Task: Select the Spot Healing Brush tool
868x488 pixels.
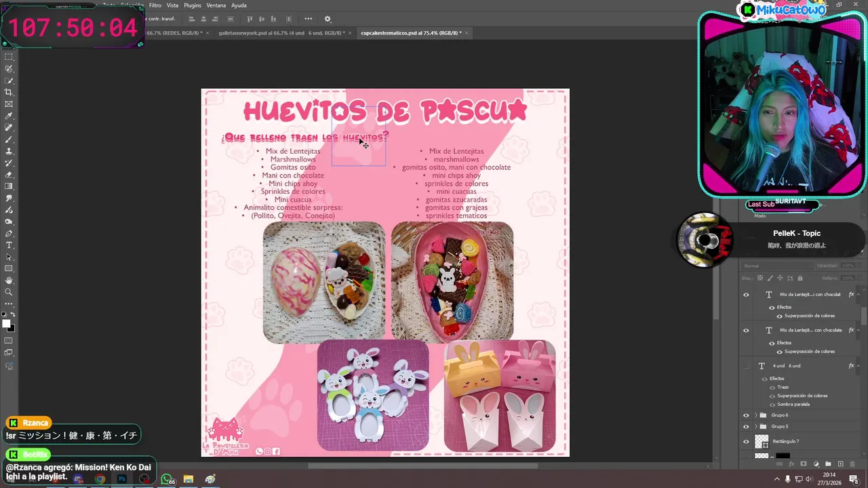Action: click(9, 127)
